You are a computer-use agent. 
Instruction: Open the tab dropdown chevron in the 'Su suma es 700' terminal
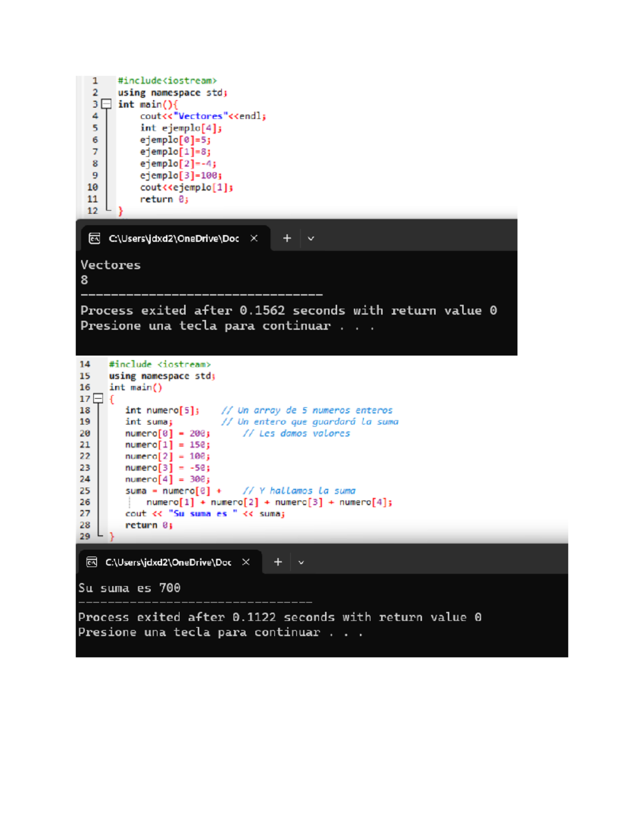coord(301,562)
